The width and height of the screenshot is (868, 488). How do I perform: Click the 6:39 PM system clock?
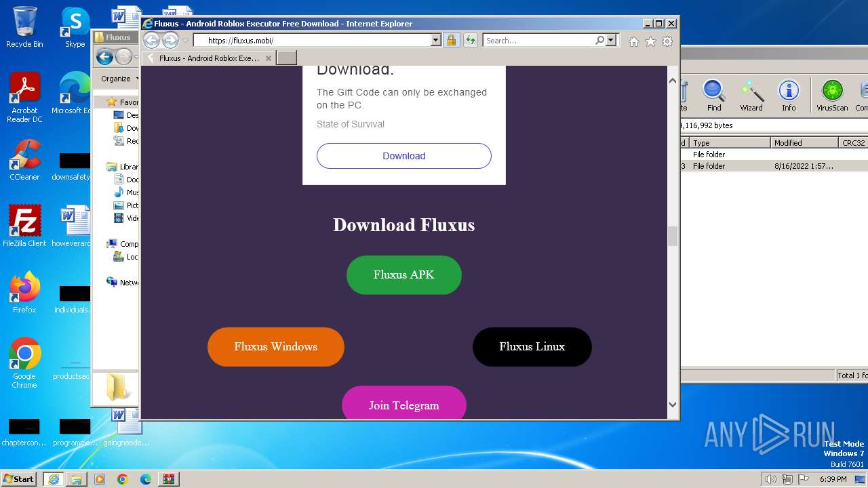833,479
